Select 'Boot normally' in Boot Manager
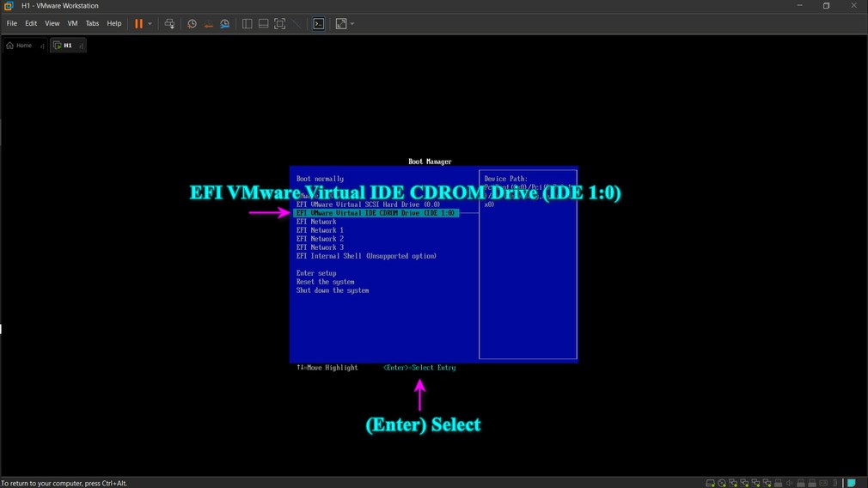Image resolution: width=868 pixels, height=488 pixels. pos(320,179)
